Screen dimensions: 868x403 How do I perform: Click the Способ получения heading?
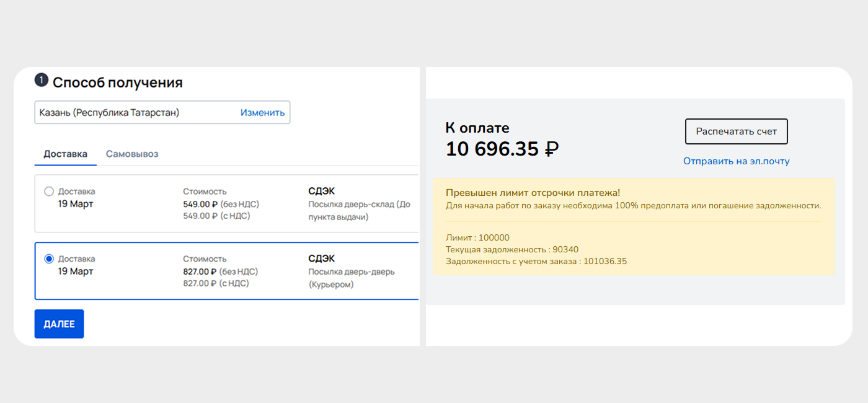pyautogui.click(x=117, y=82)
